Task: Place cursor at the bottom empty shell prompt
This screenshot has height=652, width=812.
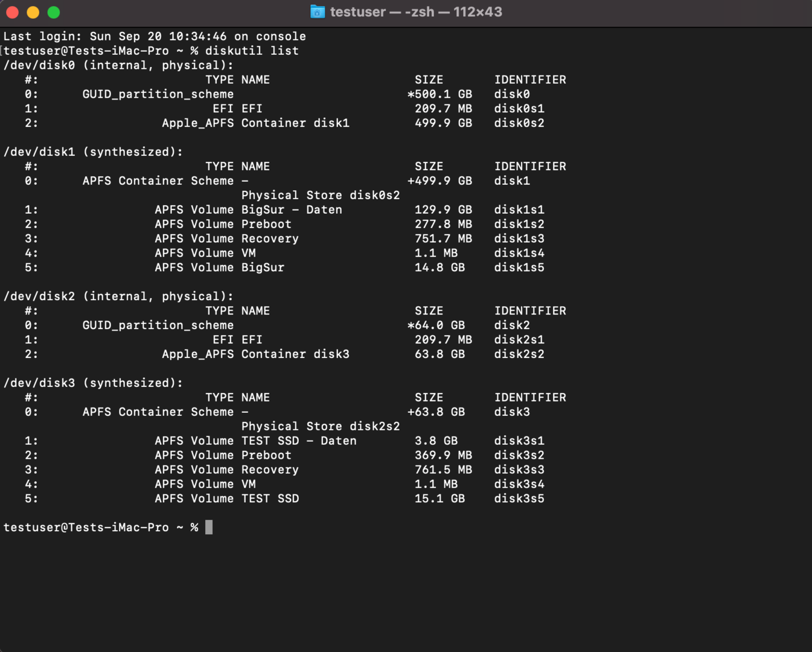Action: coord(209,528)
